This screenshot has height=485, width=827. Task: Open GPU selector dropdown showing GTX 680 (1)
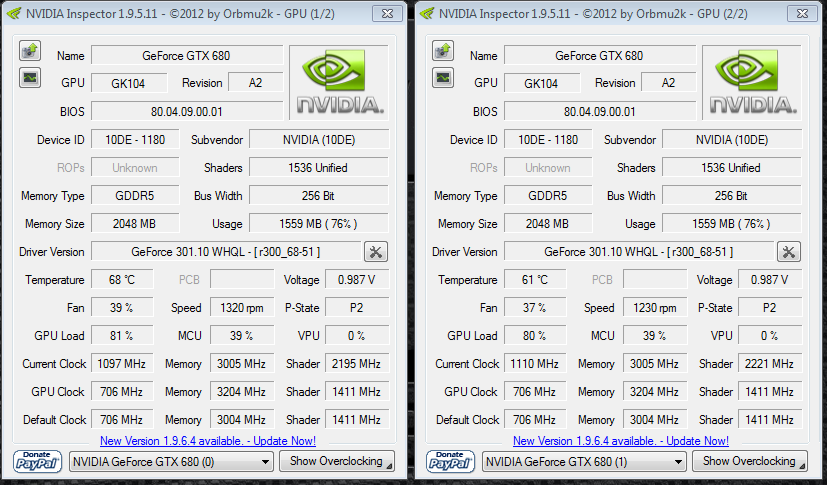[584, 462]
